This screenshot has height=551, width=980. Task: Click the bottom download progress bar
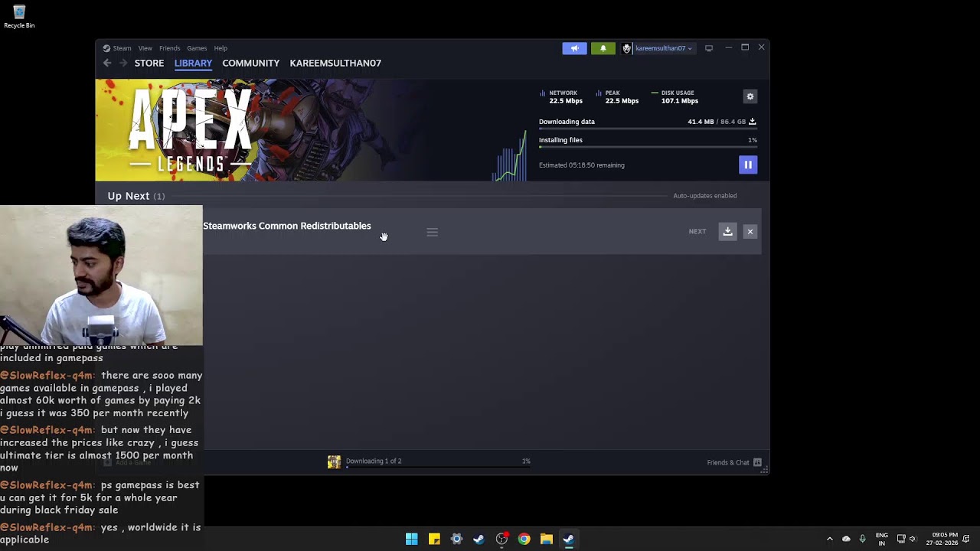coord(438,467)
